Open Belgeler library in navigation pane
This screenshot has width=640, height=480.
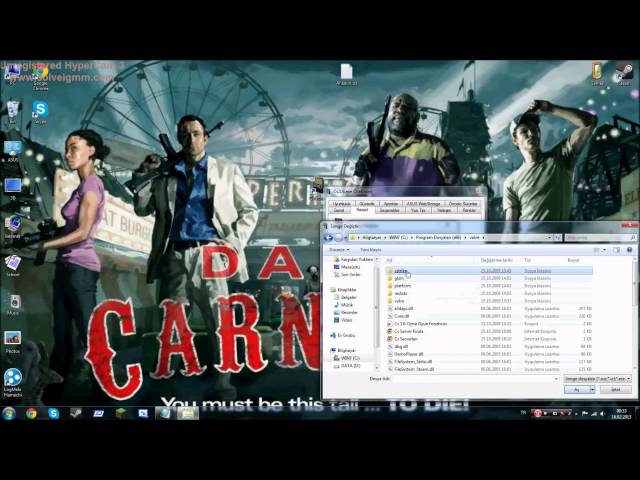pos(345,297)
